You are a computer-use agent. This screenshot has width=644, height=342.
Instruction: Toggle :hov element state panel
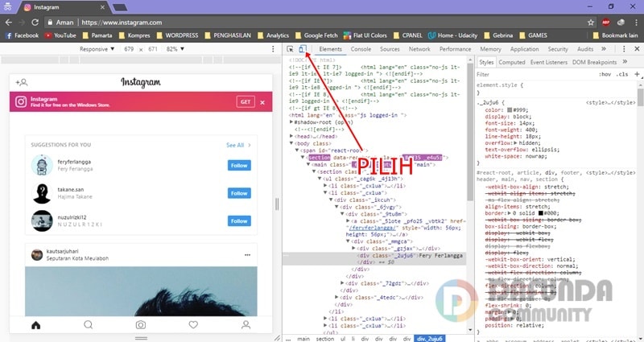tap(605, 74)
